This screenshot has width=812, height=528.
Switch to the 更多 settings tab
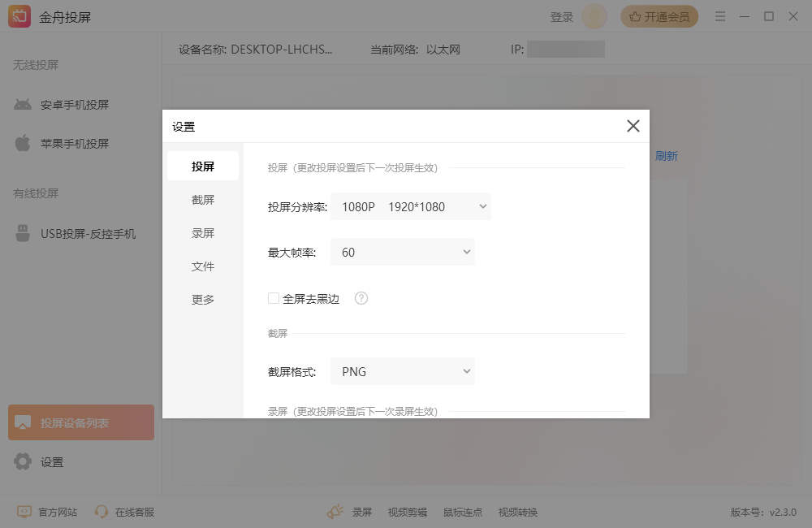202,299
